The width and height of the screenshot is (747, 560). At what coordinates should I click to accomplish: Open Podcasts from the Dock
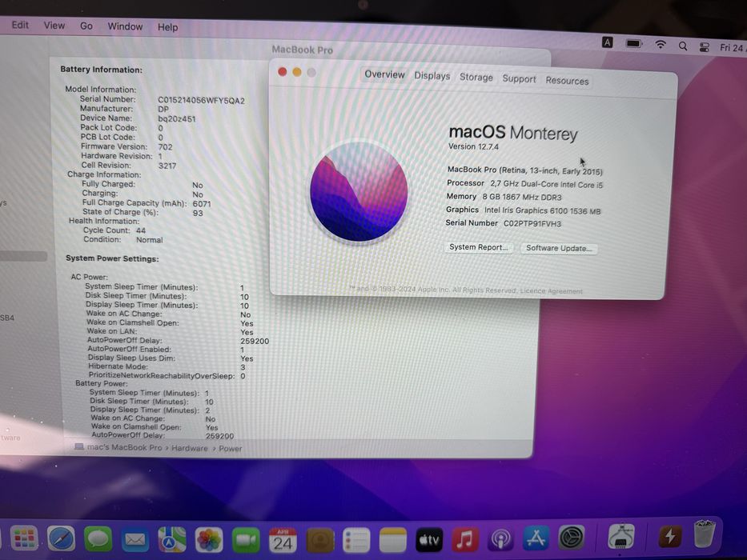(x=500, y=539)
